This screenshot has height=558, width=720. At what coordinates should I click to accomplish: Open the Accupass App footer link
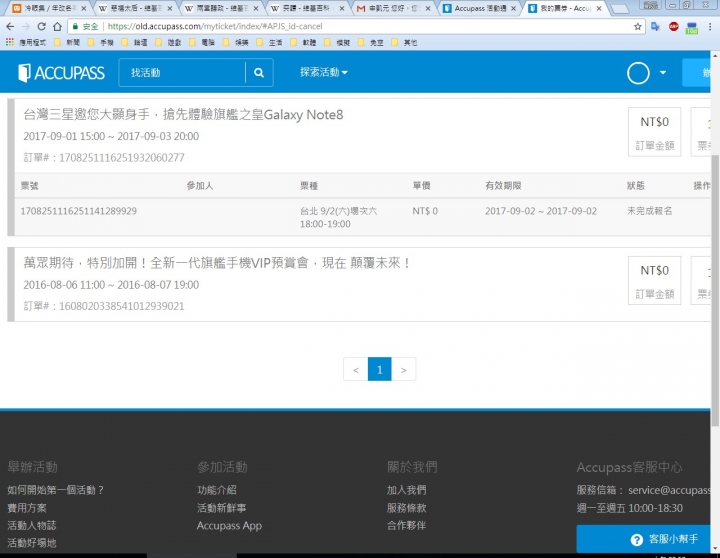click(229, 525)
